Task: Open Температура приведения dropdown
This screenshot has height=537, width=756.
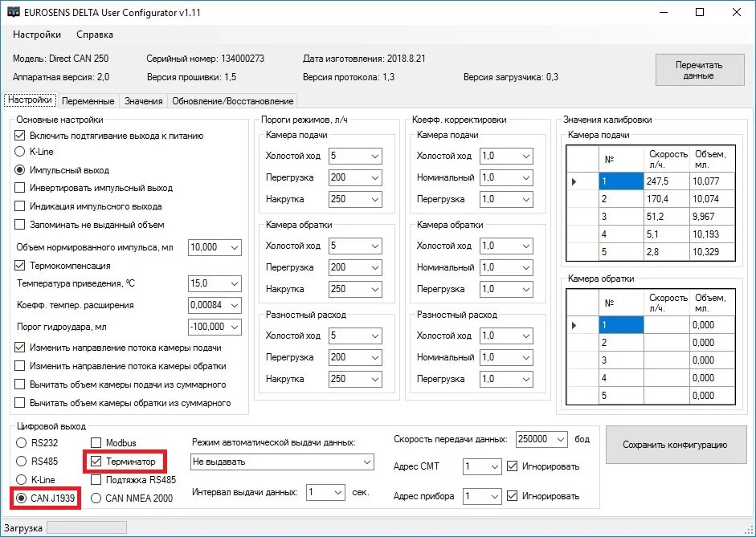Action: 235,283
